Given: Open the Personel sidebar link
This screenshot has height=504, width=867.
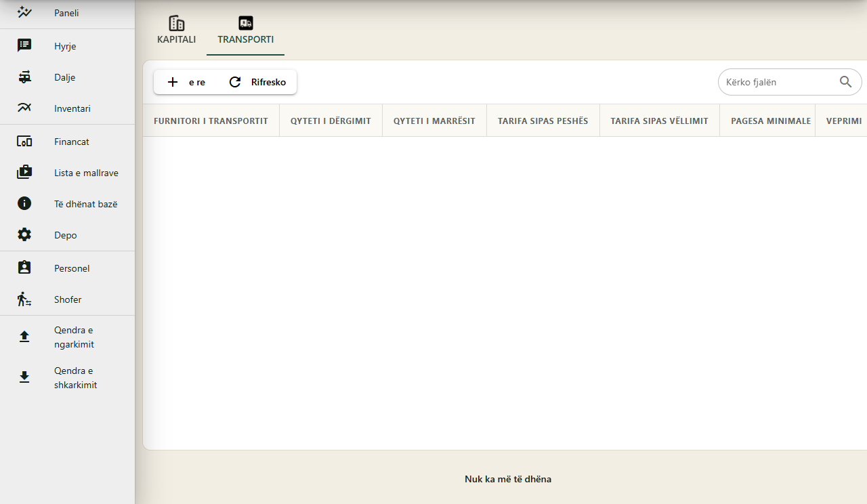Looking at the screenshot, I should point(67,268).
